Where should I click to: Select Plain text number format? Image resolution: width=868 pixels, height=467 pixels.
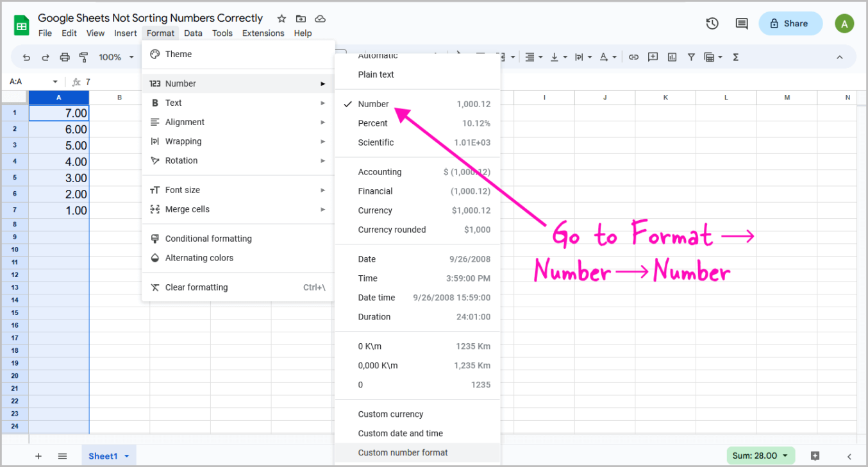click(x=417, y=74)
